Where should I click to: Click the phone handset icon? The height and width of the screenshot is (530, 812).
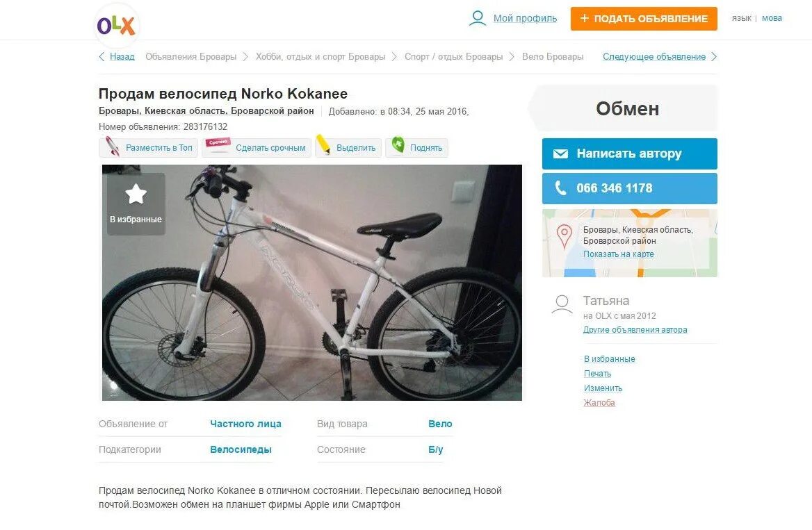[560, 188]
